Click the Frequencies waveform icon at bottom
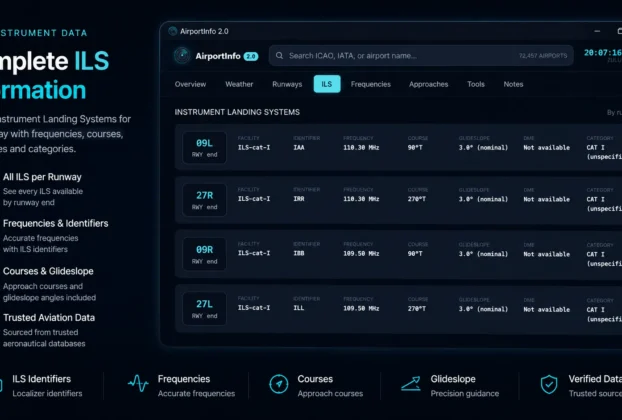The image size is (622, 420). point(138,384)
